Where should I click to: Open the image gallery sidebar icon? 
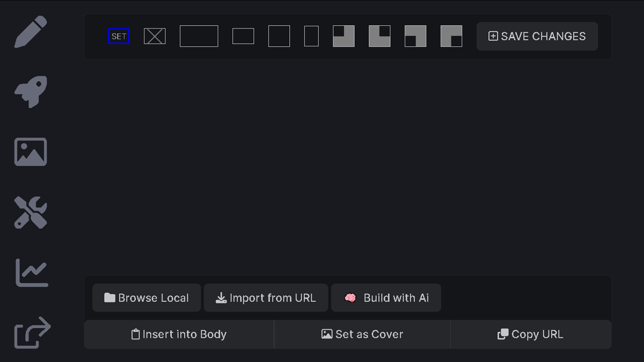pyautogui.click(x=31, y=152)
